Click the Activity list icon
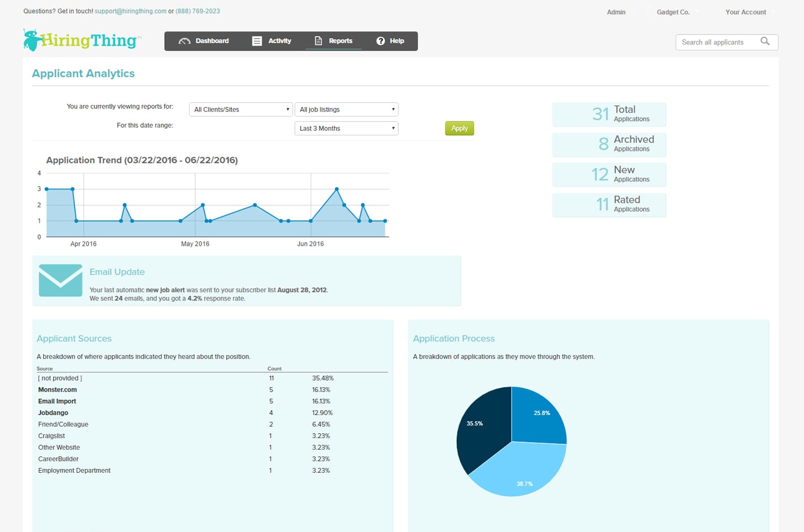Screen dimensions: 804x532 (257, 41)
